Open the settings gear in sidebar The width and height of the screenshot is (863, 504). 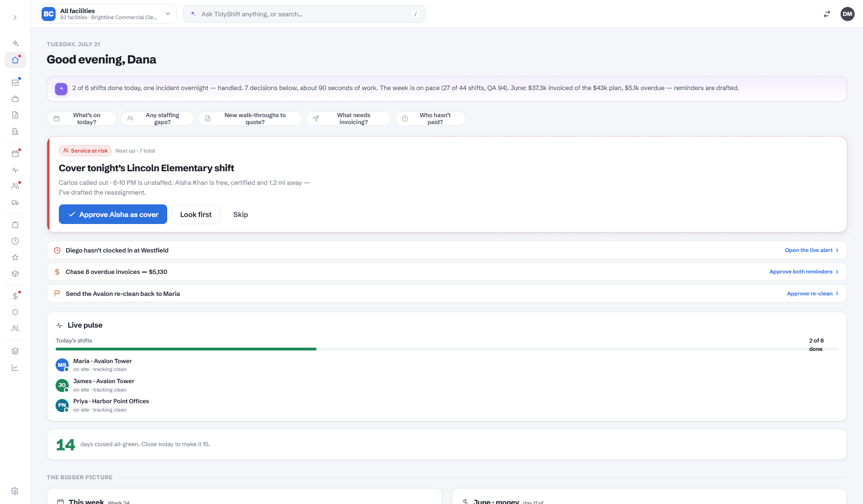pyautogui.click(x=15, y=491)
